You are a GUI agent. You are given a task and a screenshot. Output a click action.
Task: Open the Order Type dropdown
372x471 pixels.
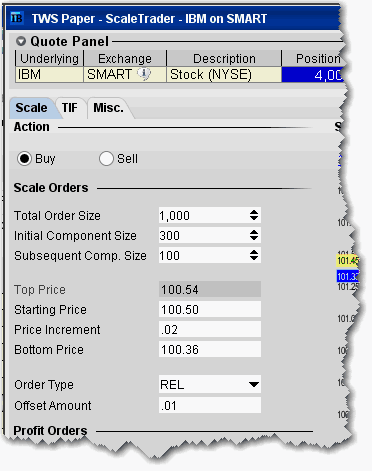[x=210, y=384]
